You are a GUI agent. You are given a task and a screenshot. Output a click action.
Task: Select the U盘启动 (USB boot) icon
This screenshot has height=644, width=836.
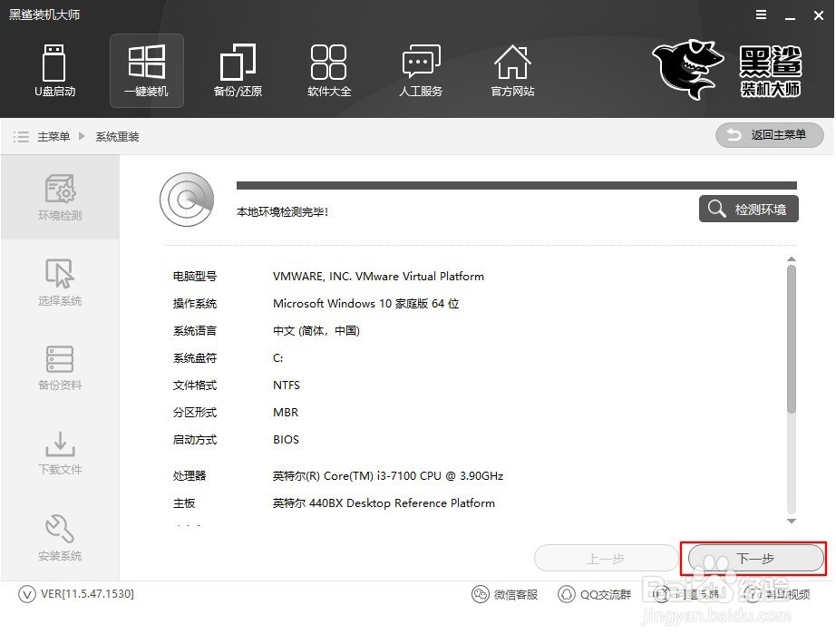[x=54, y=71]
